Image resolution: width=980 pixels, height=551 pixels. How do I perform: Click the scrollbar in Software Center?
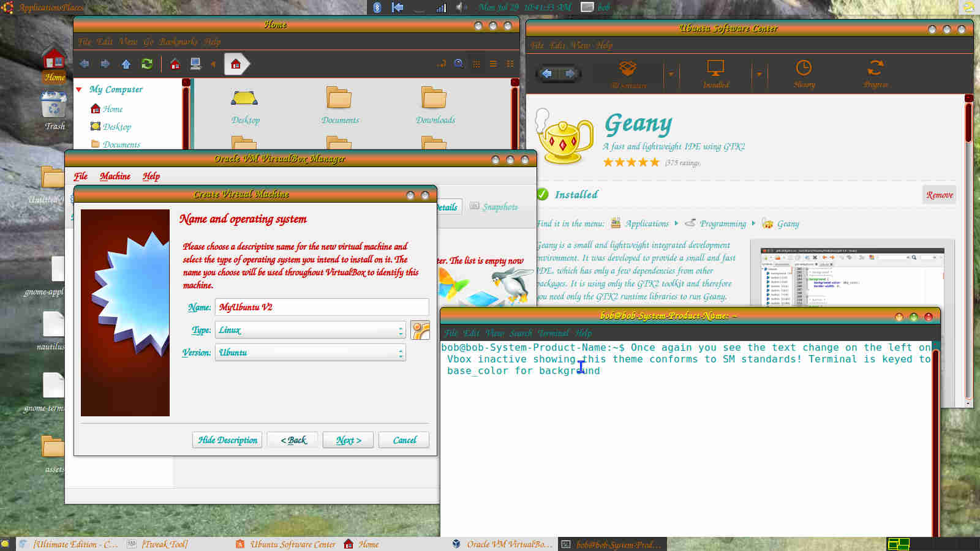pyautogui.click(x=968, y=122)
